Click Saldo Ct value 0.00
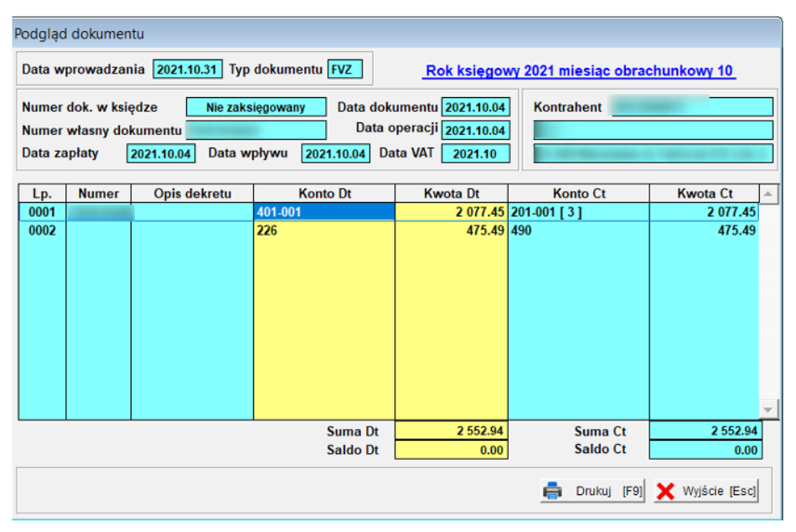 [x=706, y=450]
